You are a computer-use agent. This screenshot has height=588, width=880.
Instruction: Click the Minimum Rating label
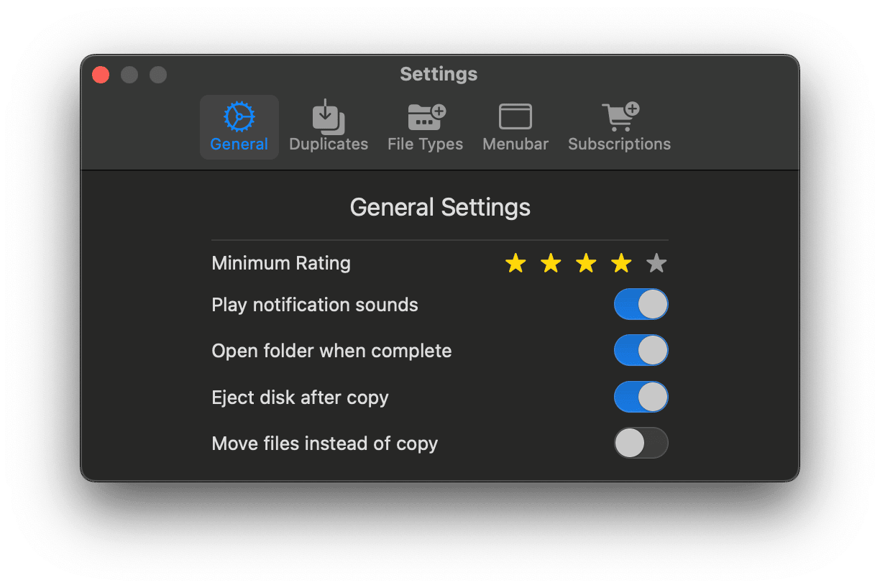point(280,263)
